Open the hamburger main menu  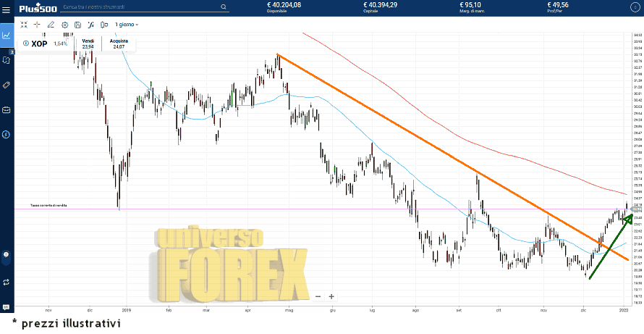7,9
